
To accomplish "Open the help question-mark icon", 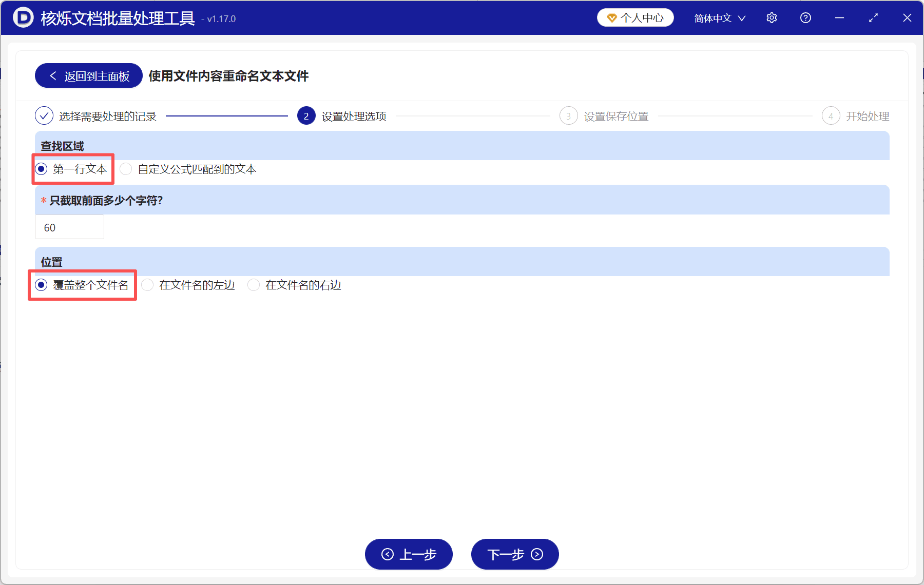I will point(805,17).
